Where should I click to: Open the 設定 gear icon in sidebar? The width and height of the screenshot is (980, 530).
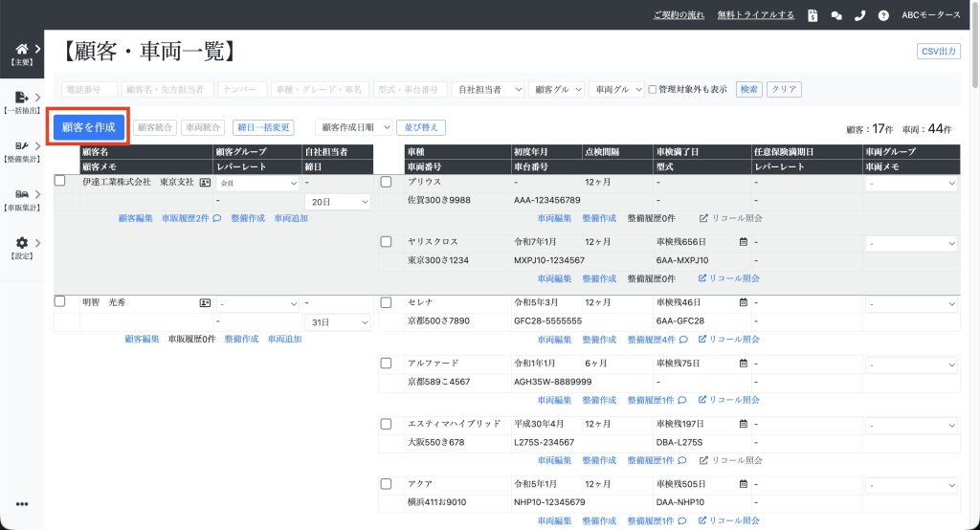tap(21, 243)
